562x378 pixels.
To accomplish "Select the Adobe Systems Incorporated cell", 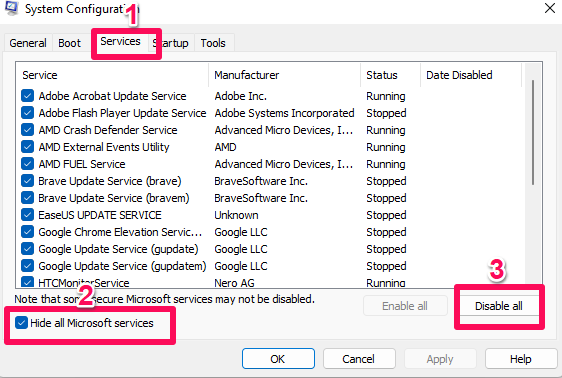I will pyautogui.click(x=284, y=113).
